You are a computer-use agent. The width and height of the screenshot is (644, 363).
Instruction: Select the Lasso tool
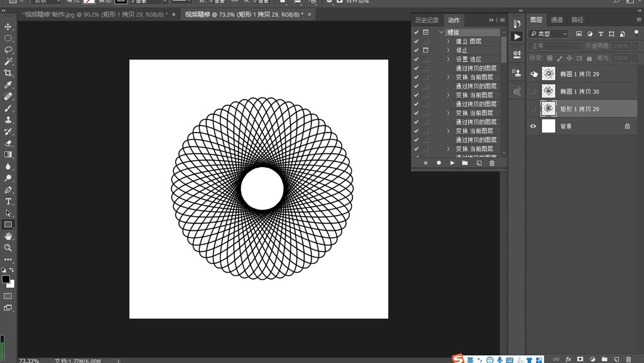[8, 50]
